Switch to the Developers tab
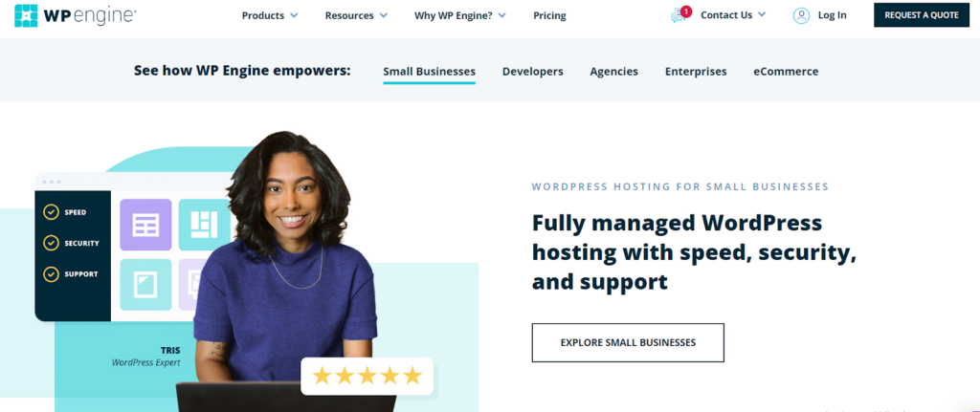The height and width of the screenshot is (412, 980). pos(532,72)
